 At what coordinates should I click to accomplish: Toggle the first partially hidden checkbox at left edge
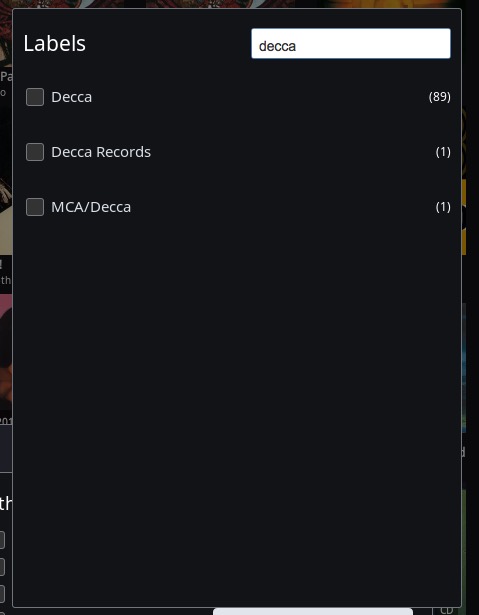point(2,540)
